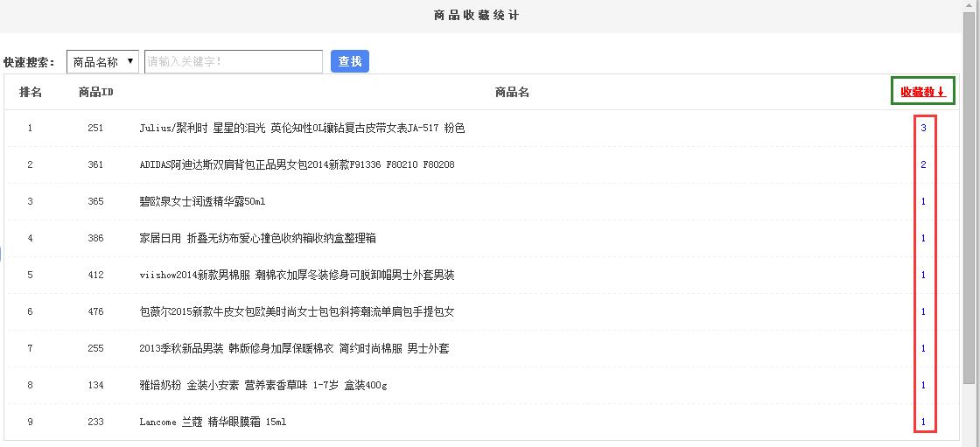This screenshot has height=447, width=980.
Task: Select product name 家居日用 折叠无纺布收纳箱
Action: pos(257,238)
